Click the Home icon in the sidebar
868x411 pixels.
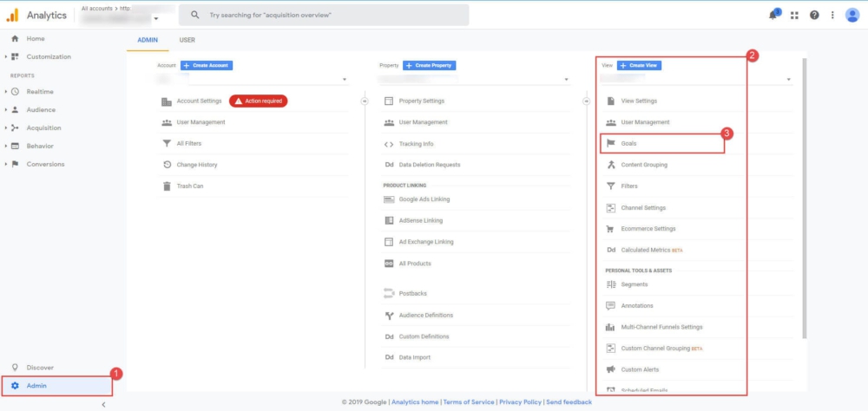pos(15,39)
